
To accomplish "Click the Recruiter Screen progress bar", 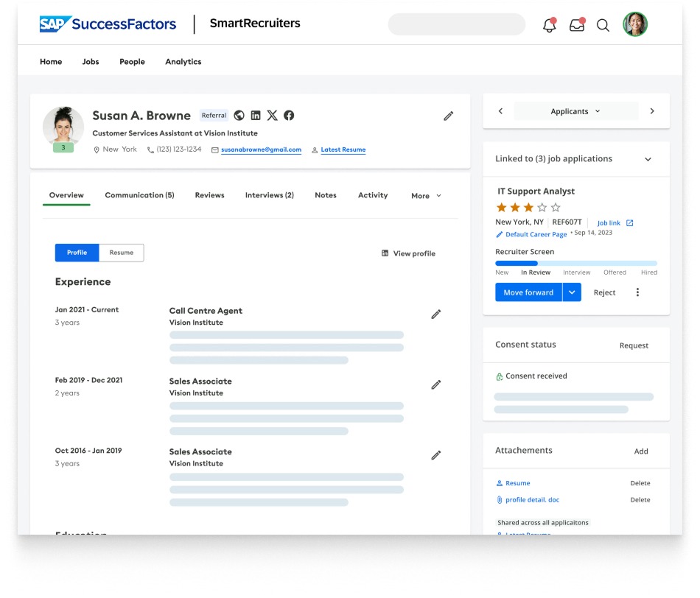I will click(x=575, y=262).
